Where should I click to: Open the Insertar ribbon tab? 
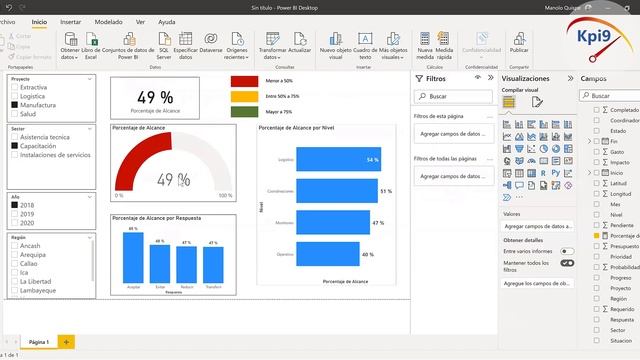(x=71, y=22)
